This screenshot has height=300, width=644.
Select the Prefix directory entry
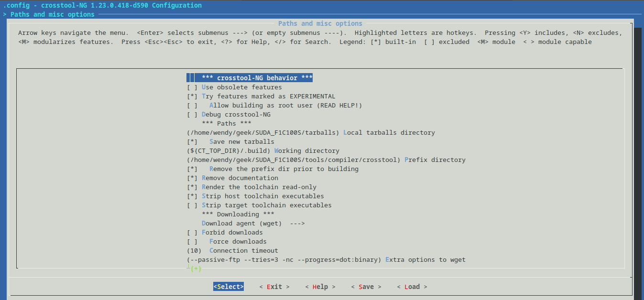click(x=326, y=160)
